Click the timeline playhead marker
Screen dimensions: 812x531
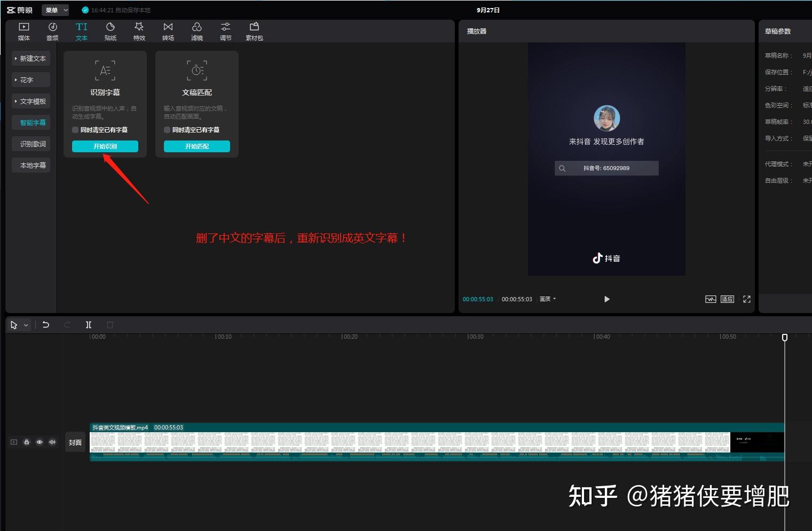(785, 337)
